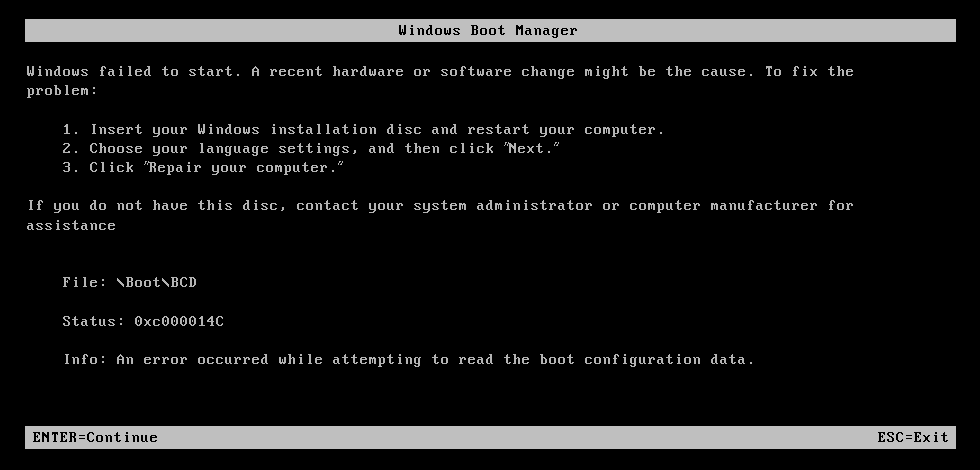
Task: Click the word "problem:" on second line
Action: point(62,91)
